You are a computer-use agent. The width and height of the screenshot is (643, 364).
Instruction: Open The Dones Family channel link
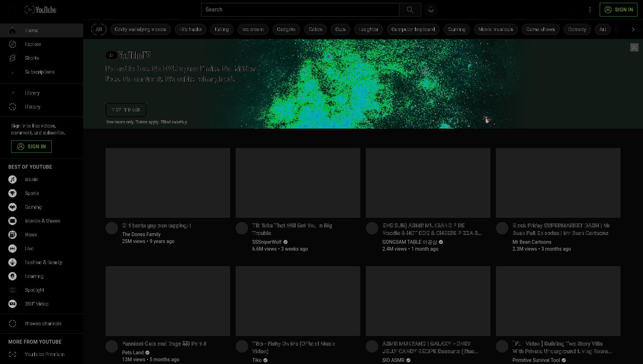(x=141, y=234)
